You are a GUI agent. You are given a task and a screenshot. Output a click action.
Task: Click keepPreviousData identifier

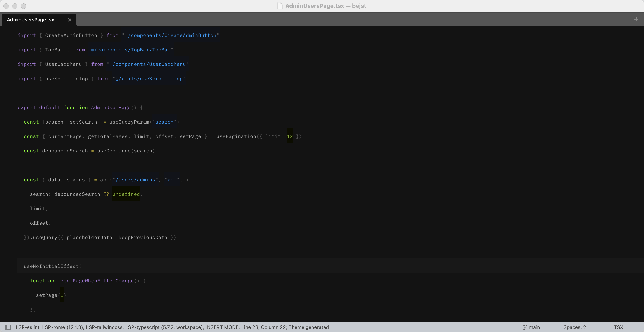143,237
